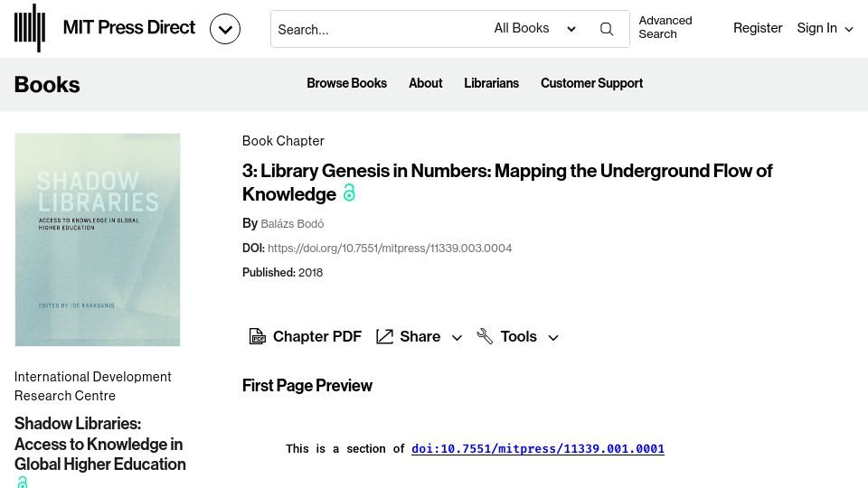
Task: Open the Books section heading
Action: pos(47,85)
